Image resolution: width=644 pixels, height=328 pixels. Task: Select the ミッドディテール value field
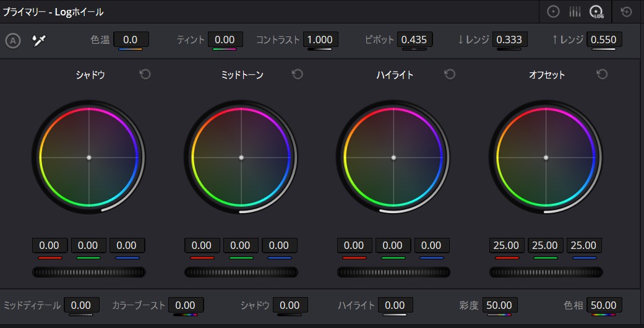[x=80, y=305]
